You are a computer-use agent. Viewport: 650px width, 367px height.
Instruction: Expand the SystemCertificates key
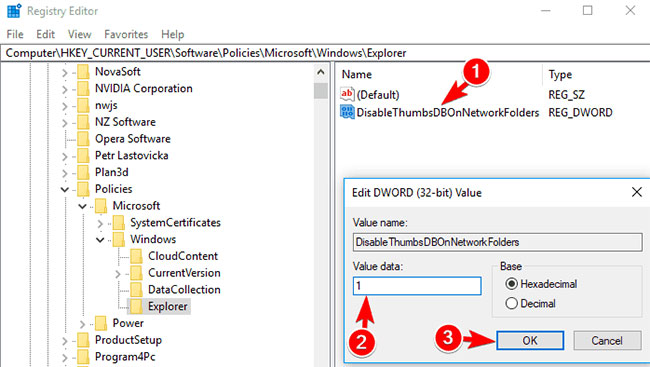click(100, 224)
